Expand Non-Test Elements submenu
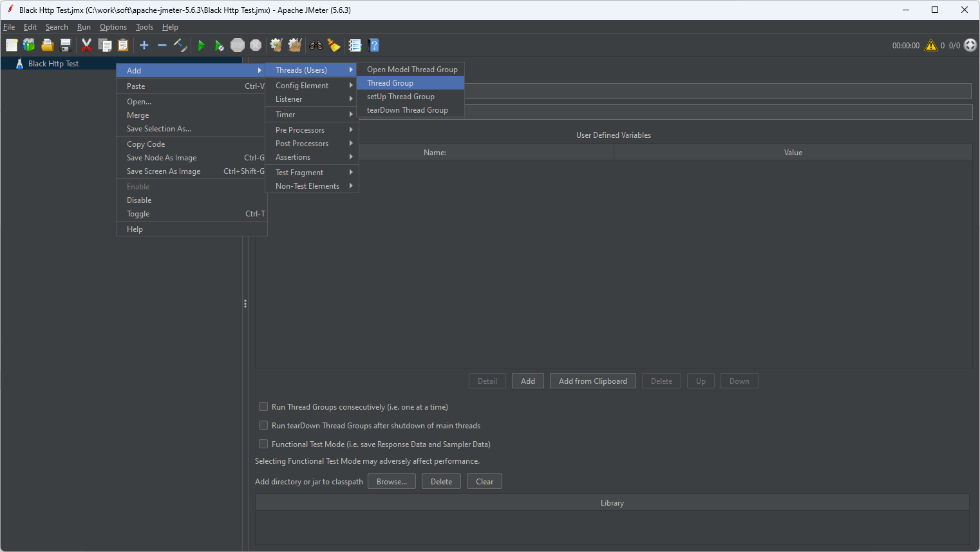The image size is (980, 552). pyautogui.click(x=312, y=186)
